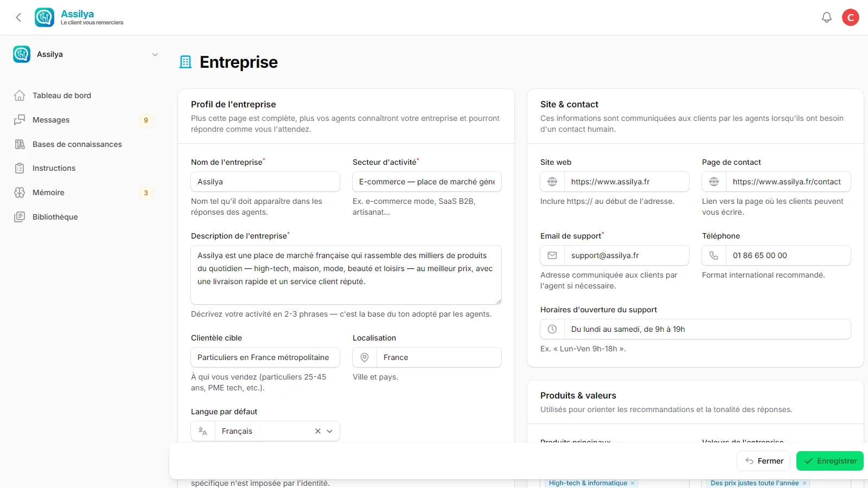Click the globe icon in Page de contact
Image resolution: width=868 pixels, height=488 pixels.
[714, 182]
